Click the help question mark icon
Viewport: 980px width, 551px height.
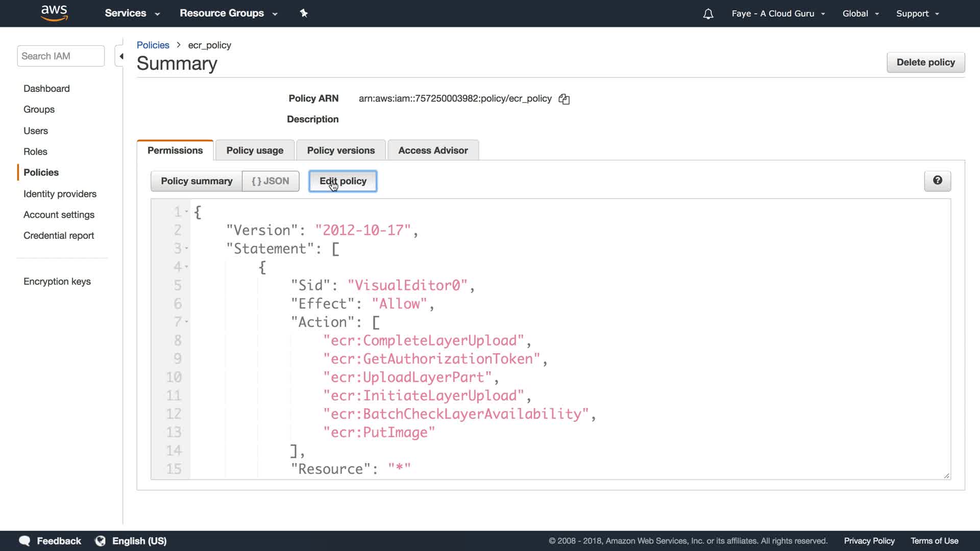(937, 181)
